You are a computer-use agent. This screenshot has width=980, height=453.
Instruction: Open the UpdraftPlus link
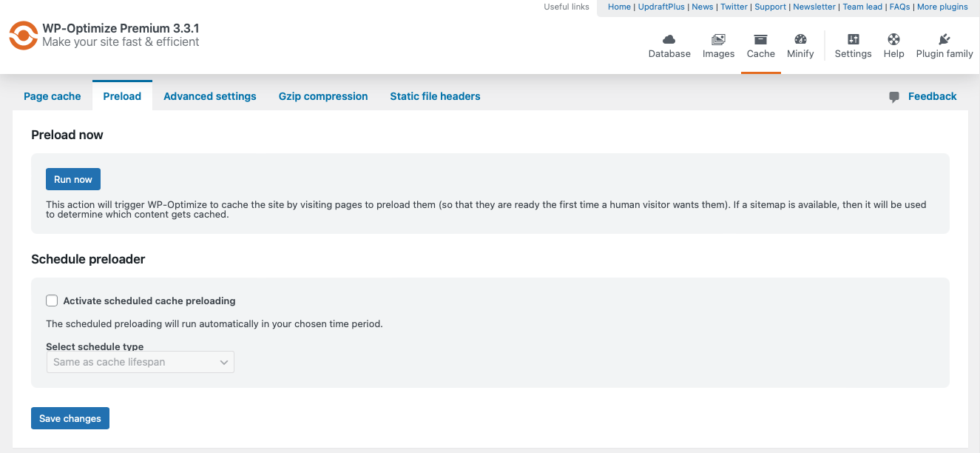(x=661, y=7)
